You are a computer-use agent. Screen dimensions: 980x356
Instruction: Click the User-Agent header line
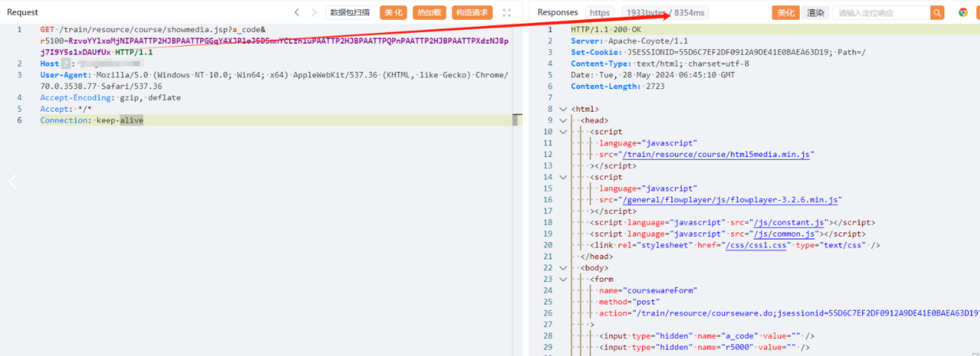[x=274, y=80]
